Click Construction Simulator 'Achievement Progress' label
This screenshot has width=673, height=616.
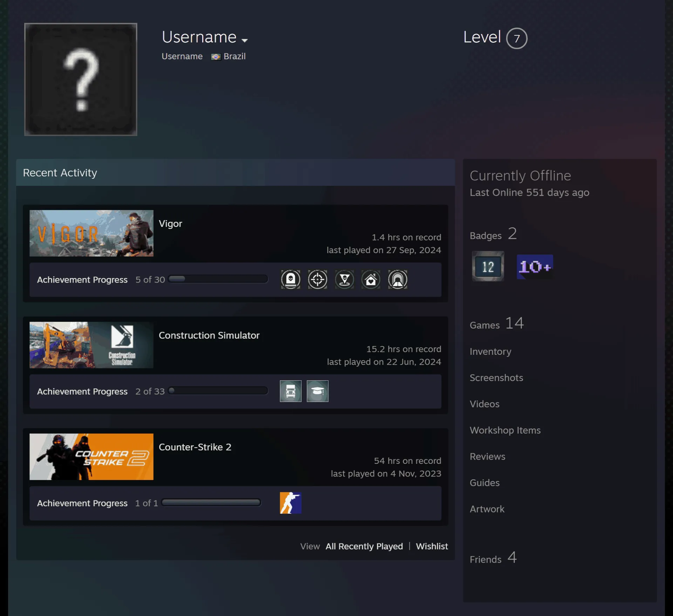point(82,392)
